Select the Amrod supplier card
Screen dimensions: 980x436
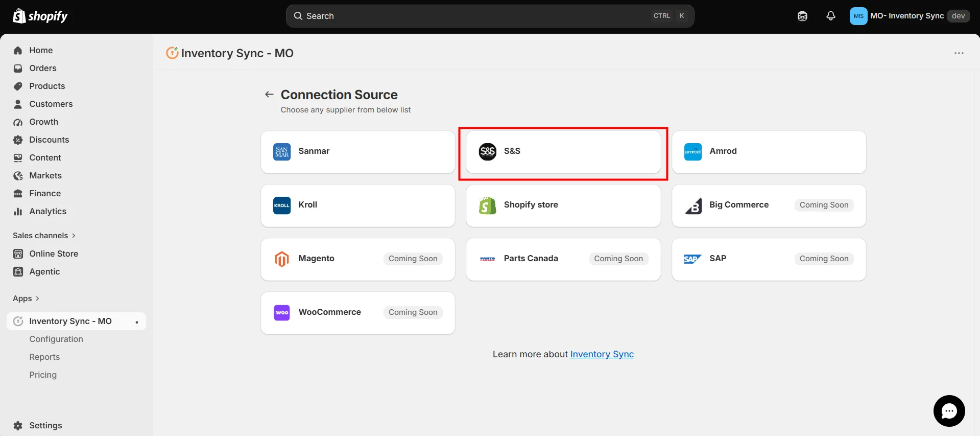point(769,152)
